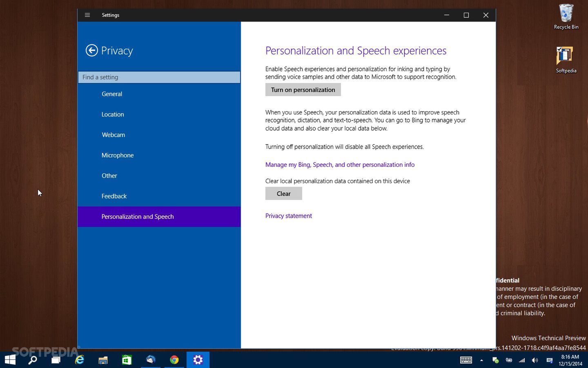This screenshot has height=368, width=588.
Task: Select the Softpedia desktop shortcut
Action: coord(566,60)
